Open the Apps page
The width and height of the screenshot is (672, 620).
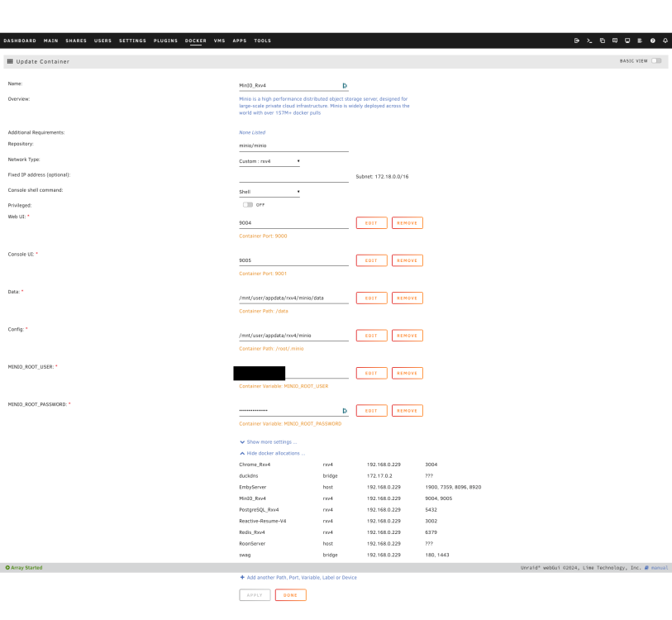pos(240,41)
